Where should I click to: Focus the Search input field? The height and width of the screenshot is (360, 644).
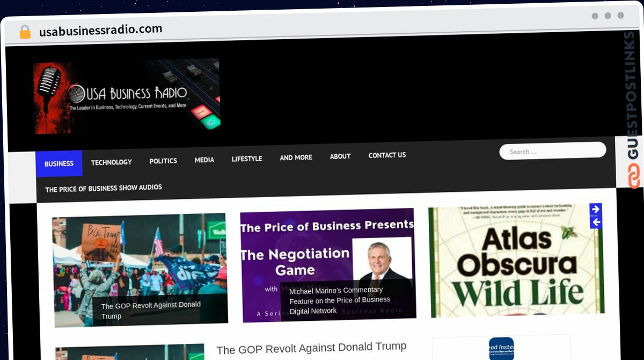[x=553, y=151]
